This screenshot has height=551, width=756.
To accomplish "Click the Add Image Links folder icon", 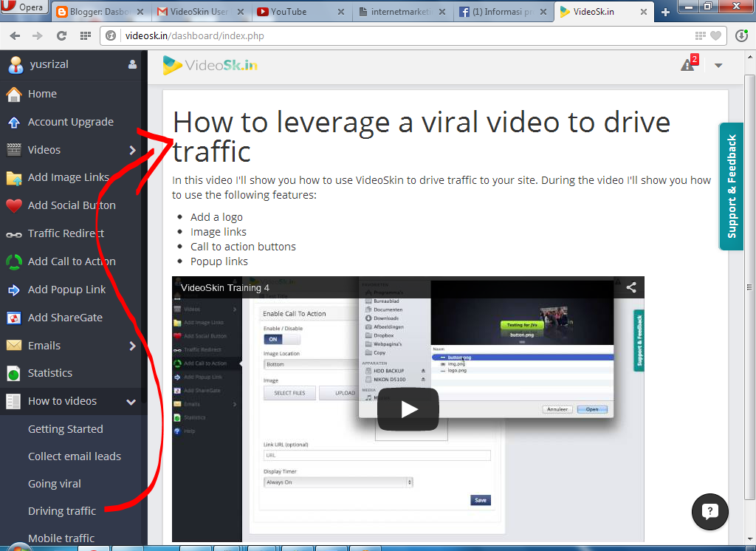I will (14, 178).
